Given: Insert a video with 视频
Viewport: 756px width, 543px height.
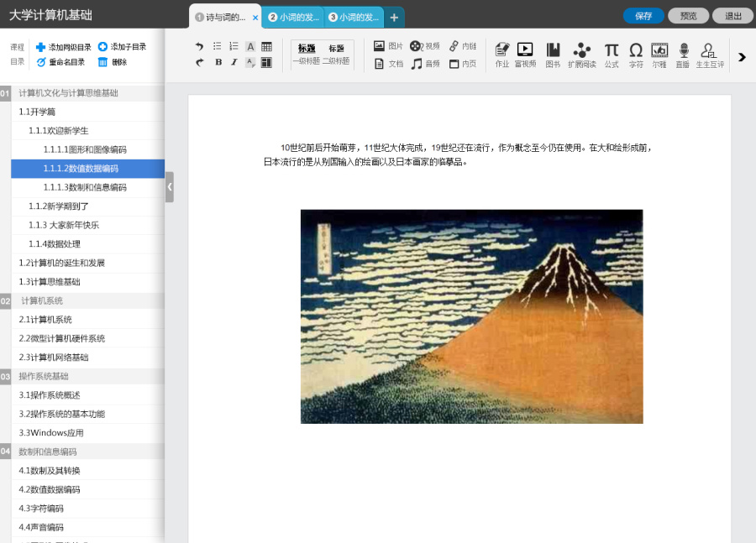Looking at the screenshot, I should point(425,46).
